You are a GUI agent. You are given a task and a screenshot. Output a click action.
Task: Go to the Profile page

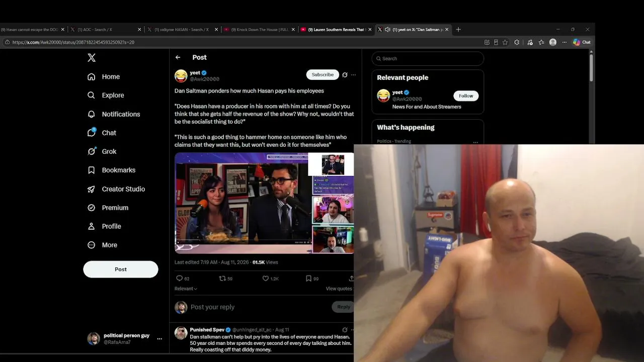[104, 226]
